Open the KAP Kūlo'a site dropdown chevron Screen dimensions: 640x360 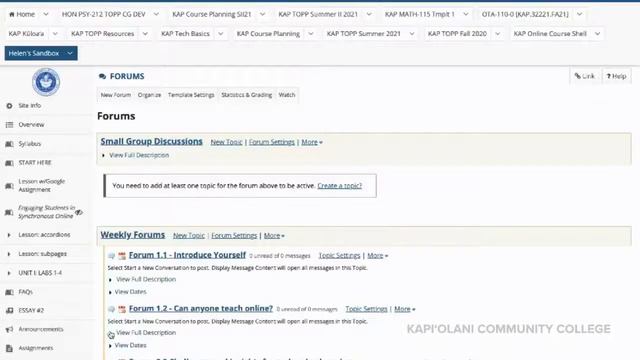point(55,34)
